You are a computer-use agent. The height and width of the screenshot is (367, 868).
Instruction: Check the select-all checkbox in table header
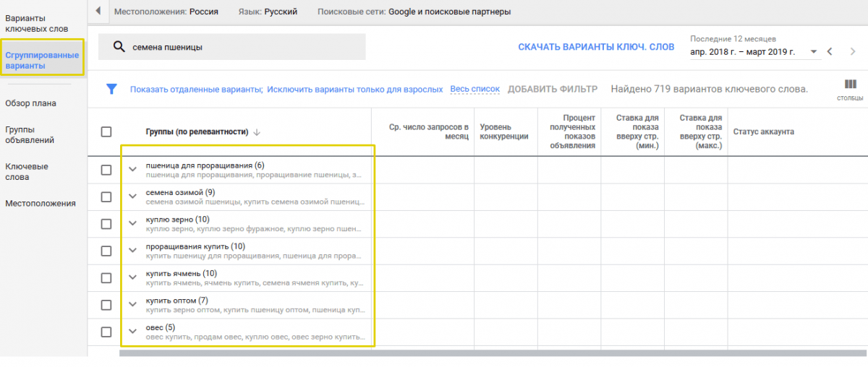tap(106, 131)
